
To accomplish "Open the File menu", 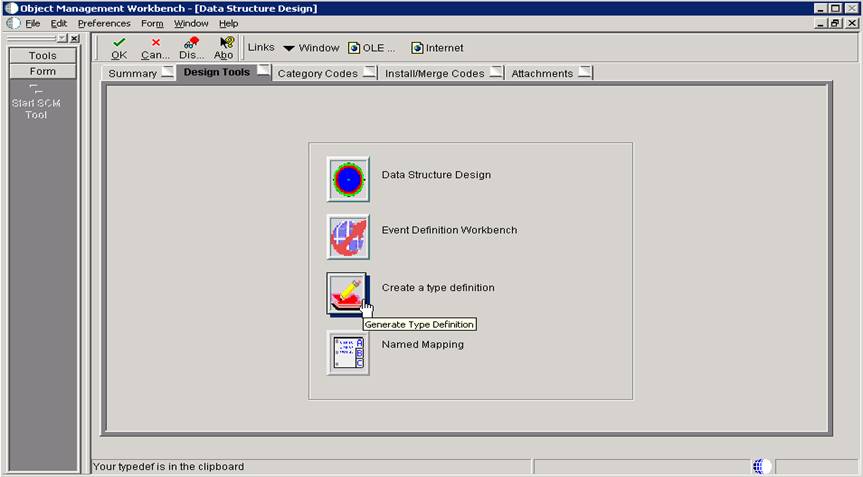I will (x=32, y=24).
